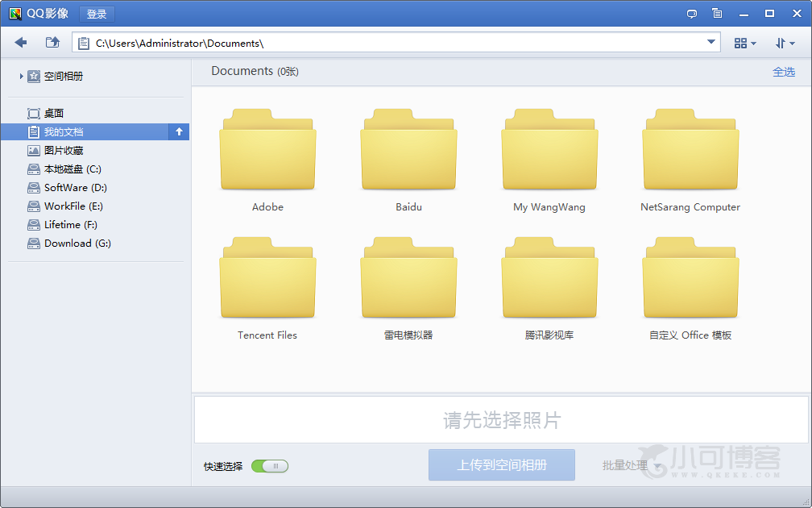Select 桌面 in the sidebar
This screenshot has height=508, width=812.
pyautogui.click(x=46, y=113)
